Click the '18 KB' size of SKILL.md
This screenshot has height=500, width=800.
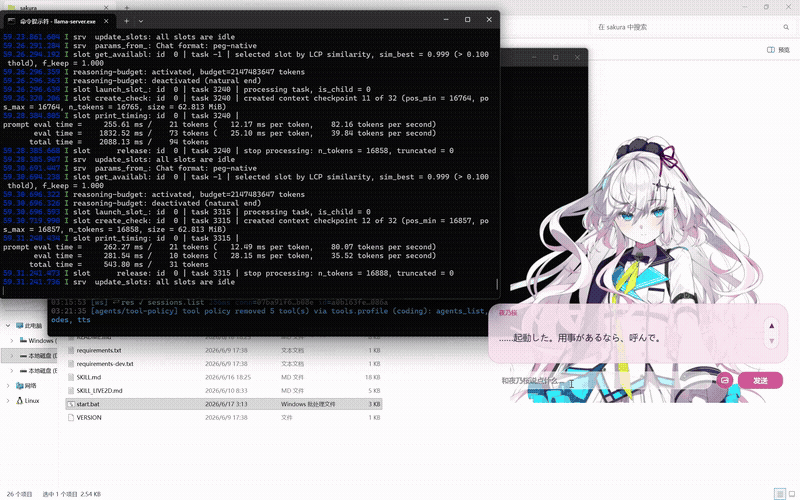click(x=372, y=377)
